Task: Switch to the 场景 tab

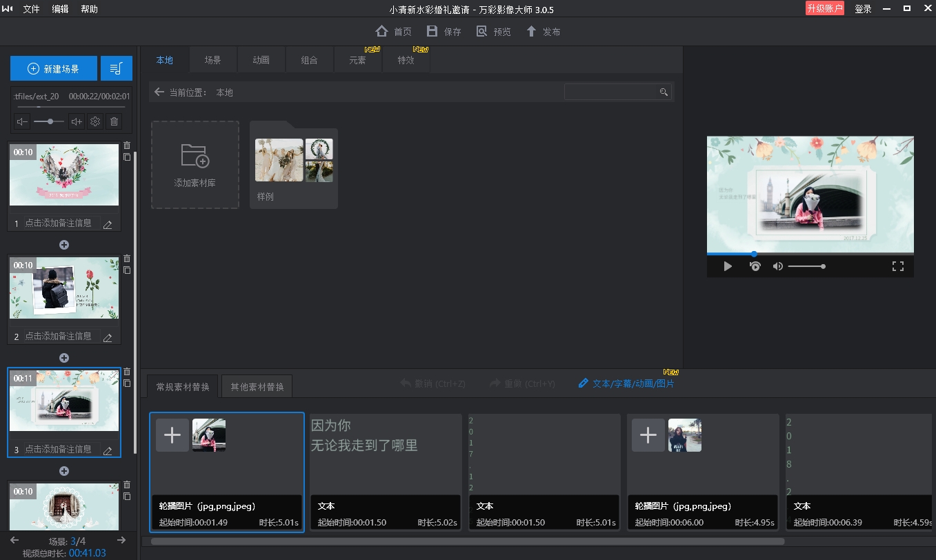Action: pos(213,60)
